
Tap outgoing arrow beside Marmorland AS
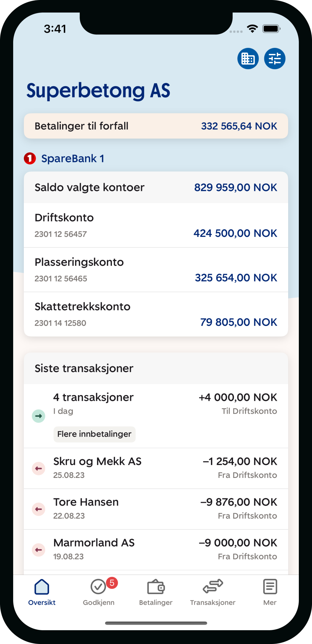(39, 550)
